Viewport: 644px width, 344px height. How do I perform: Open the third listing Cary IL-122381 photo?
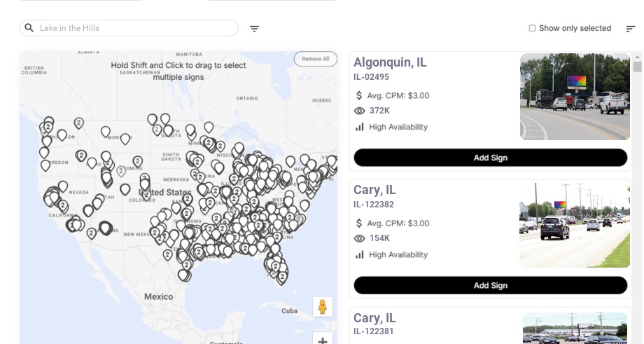575,329
